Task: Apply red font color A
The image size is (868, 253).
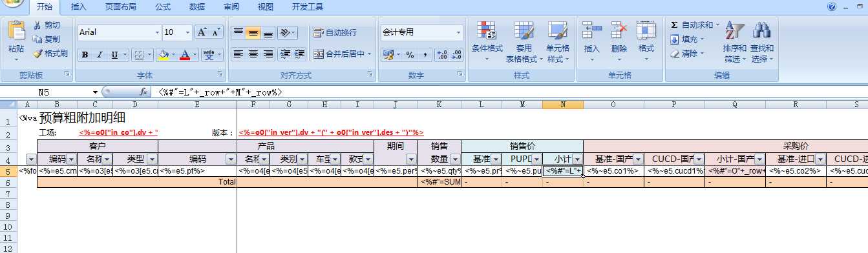Action: coord(185,55)
